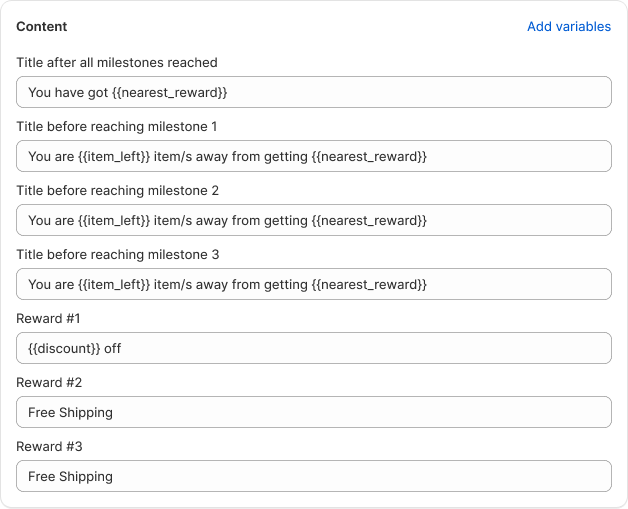Viewport: 628px width, 509px height.
Task: Click {{item_left}} text in milestone 1 title
Action: (114, 156)
